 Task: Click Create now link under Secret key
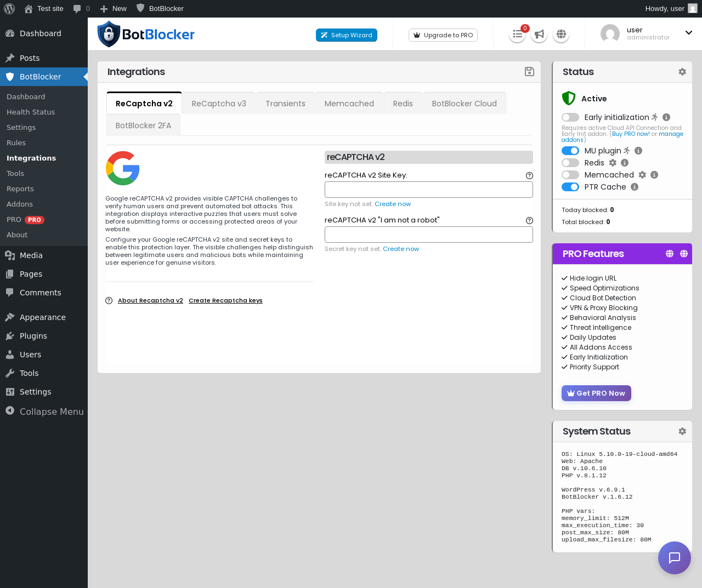pyautogui.click(x=401, y=249)
